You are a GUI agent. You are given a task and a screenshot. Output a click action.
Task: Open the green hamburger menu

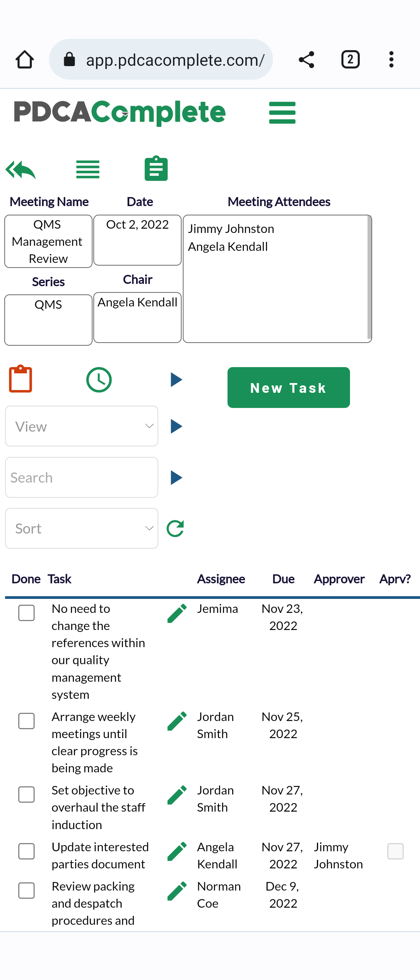click(x=282, y=113)
